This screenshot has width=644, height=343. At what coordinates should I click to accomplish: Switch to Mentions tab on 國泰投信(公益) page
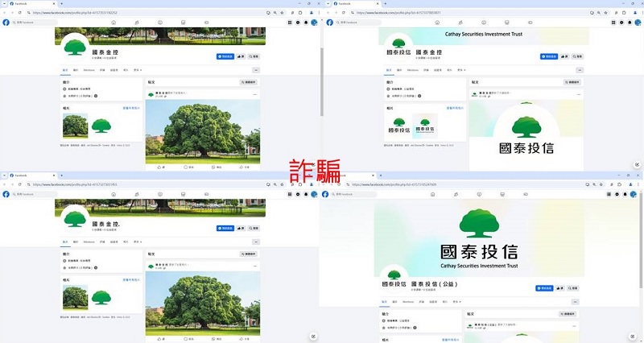(x=408, y=302)
